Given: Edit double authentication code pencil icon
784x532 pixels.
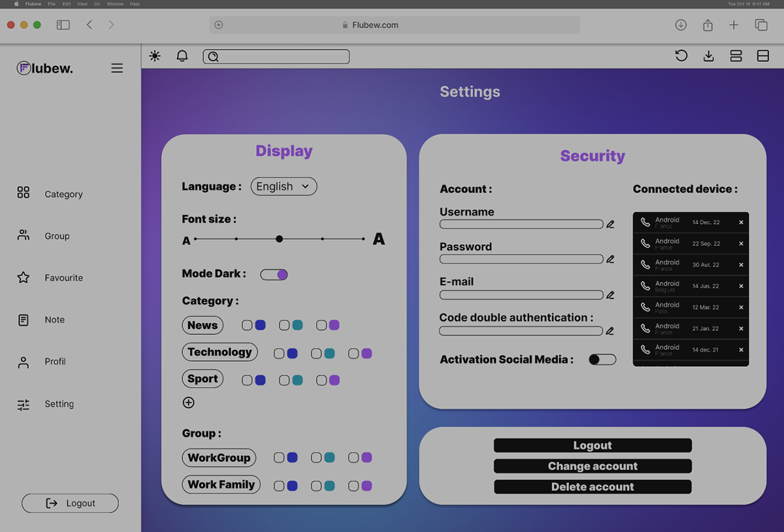Looking at the screenshot, I should (610, 331).
